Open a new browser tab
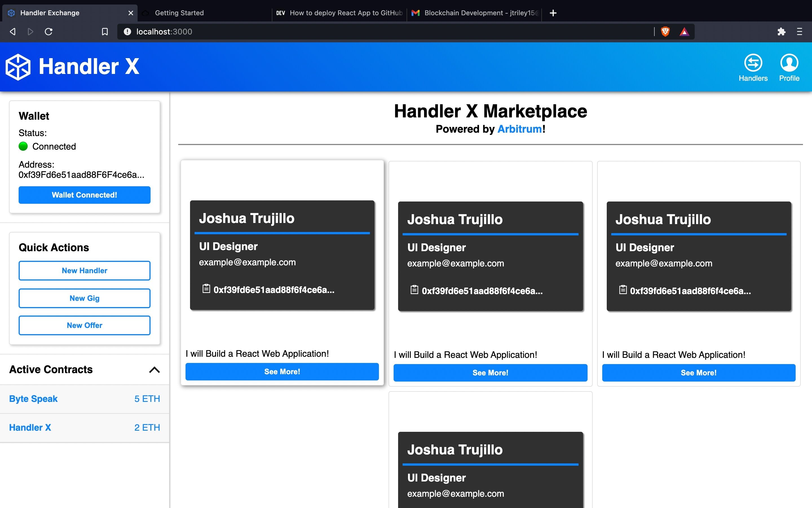 [x=553, y=13]
